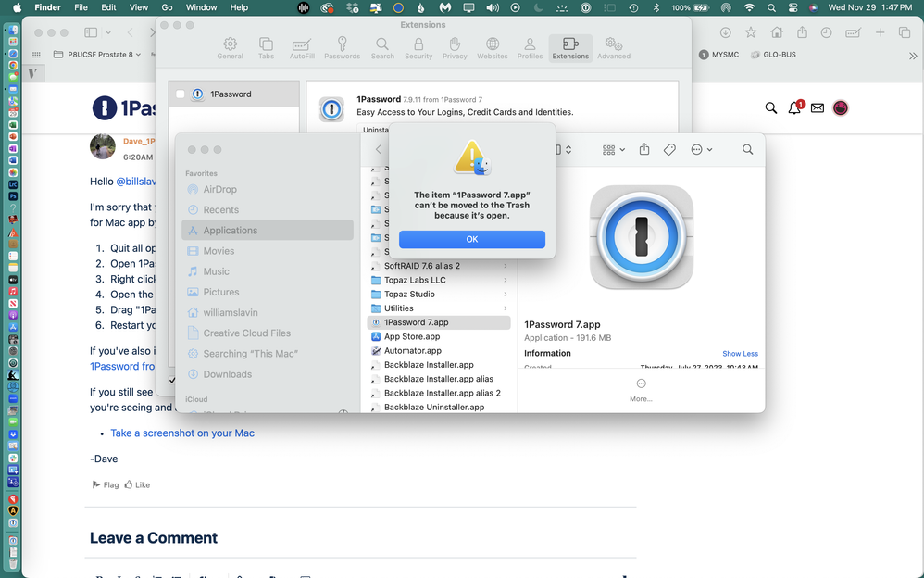Expand the Topaz Labs LLC folder
The width and height of the screenshot is (924, 578).
click(506, 280)
